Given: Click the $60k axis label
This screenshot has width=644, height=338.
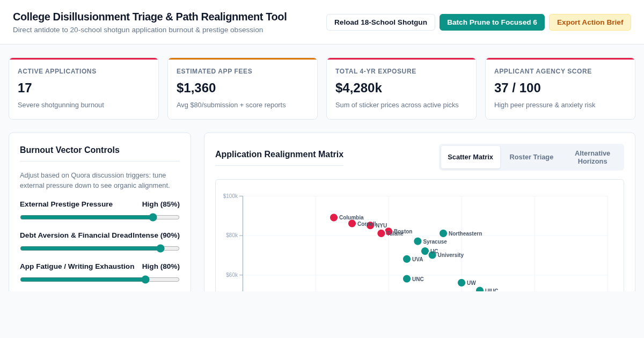Looking at the screenshot, I should point(232,275).
